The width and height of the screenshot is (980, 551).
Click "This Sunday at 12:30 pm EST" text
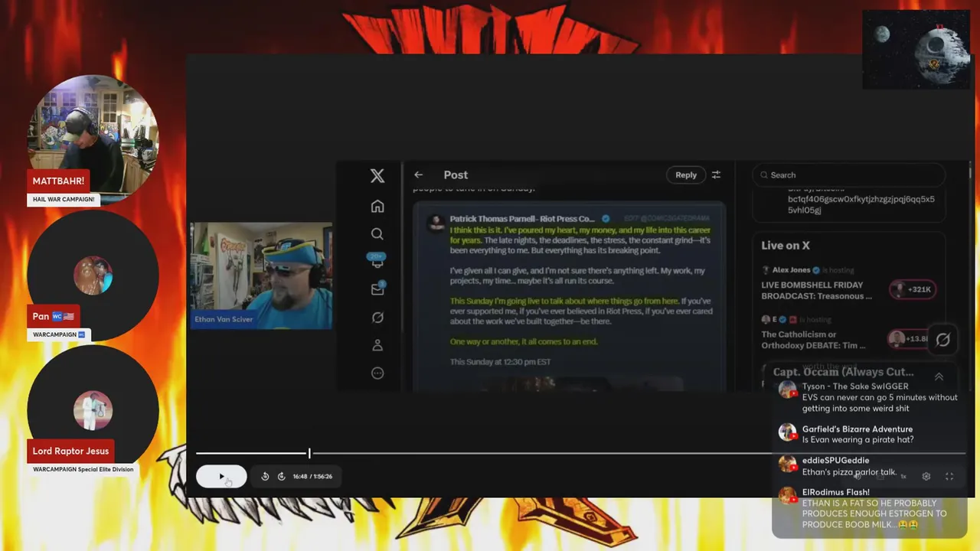coord(501,362)
